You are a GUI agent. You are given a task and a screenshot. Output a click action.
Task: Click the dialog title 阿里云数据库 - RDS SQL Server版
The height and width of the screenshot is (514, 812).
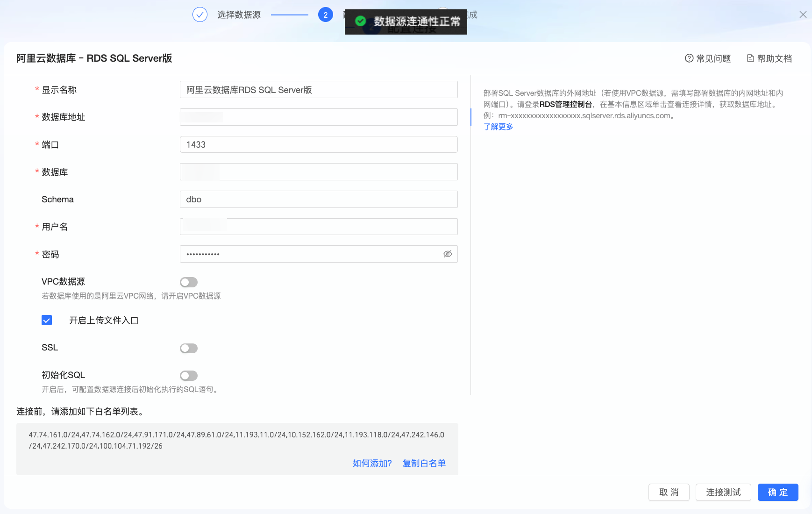94,58
